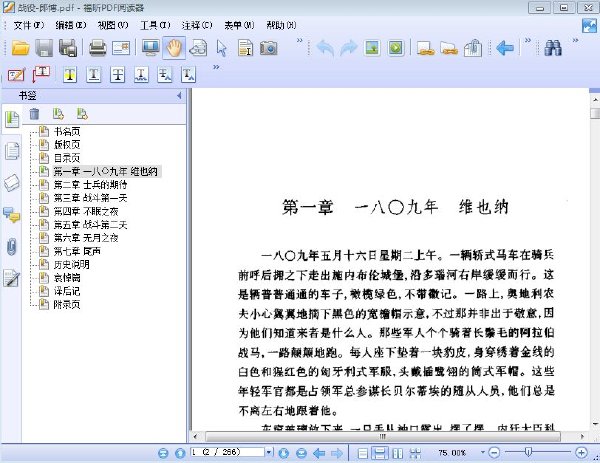600x463 pixels.
Task: Open the 注释 menu
Action: tap(197, 25)
